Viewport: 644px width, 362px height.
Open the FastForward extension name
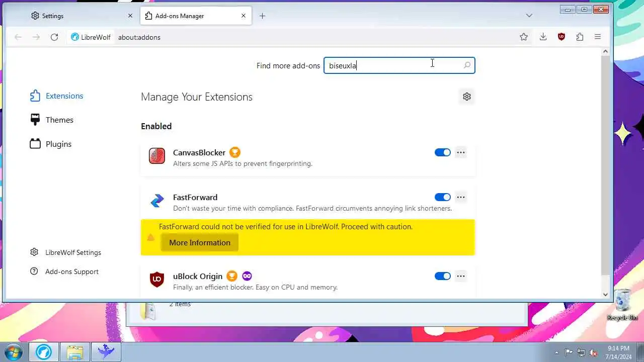195,197
